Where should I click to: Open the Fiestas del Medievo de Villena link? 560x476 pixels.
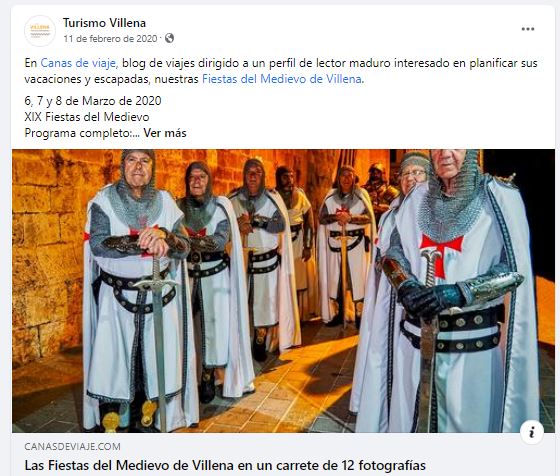pyautogui.click(x=282, y=79)
